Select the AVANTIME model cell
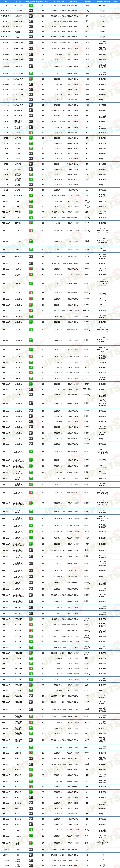 click(x=18, y=196)
